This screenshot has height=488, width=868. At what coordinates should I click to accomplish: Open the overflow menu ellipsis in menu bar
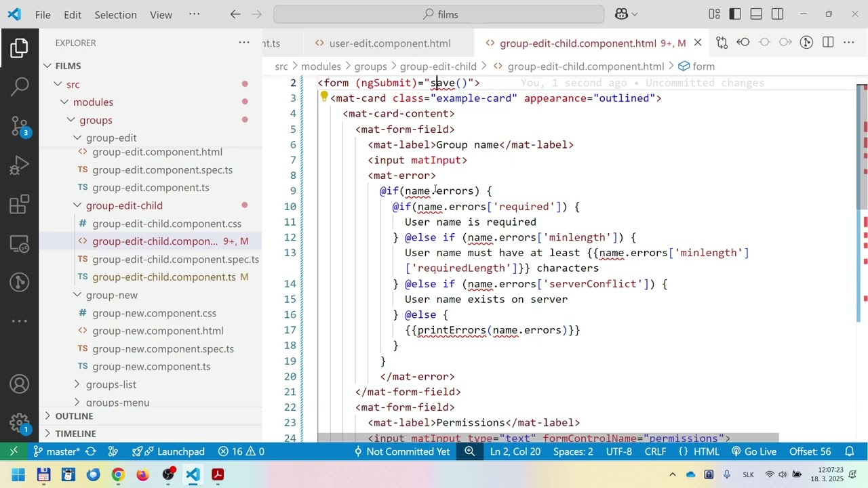coord(194,14)
